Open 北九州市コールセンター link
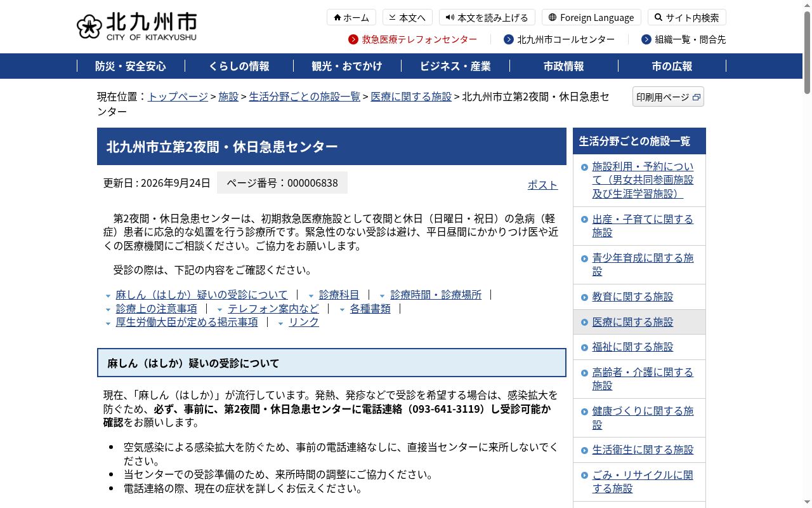 tap(560, 39)
